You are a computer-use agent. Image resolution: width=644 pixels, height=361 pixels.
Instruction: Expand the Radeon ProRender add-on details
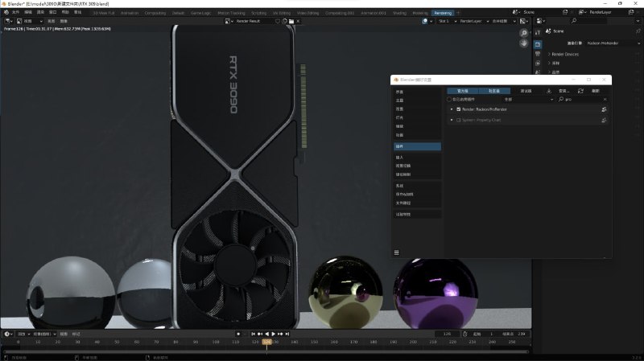[x=452, y=109]
